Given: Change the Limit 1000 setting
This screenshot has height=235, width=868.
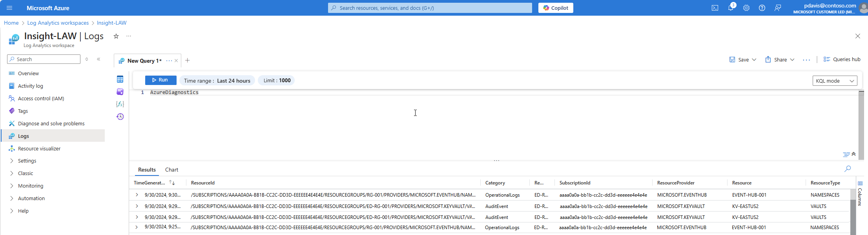Looking at the screenshot, I should pos(277,80).
